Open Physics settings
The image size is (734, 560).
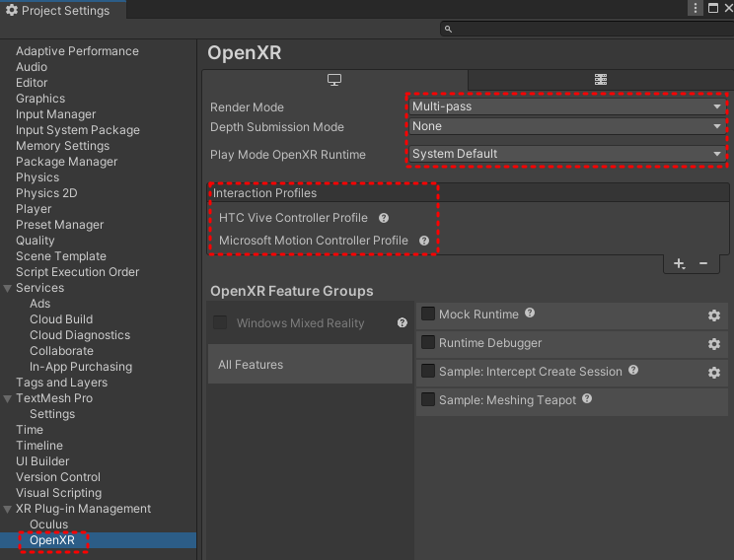point(37,177)
